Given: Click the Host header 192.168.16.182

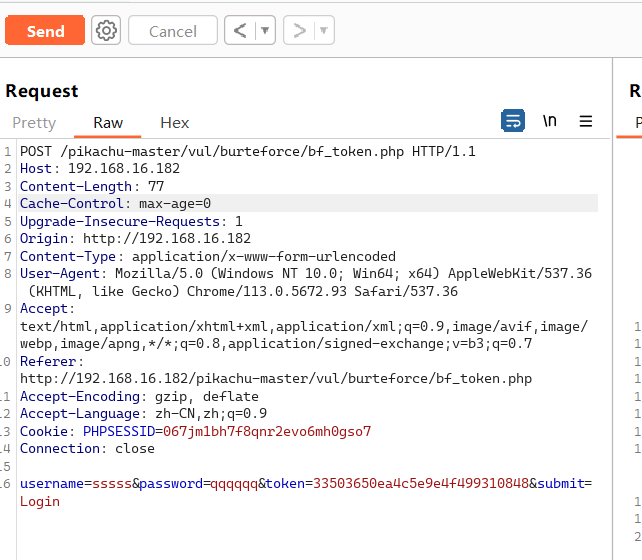Looking at the screenshot, I should point(100,169).
